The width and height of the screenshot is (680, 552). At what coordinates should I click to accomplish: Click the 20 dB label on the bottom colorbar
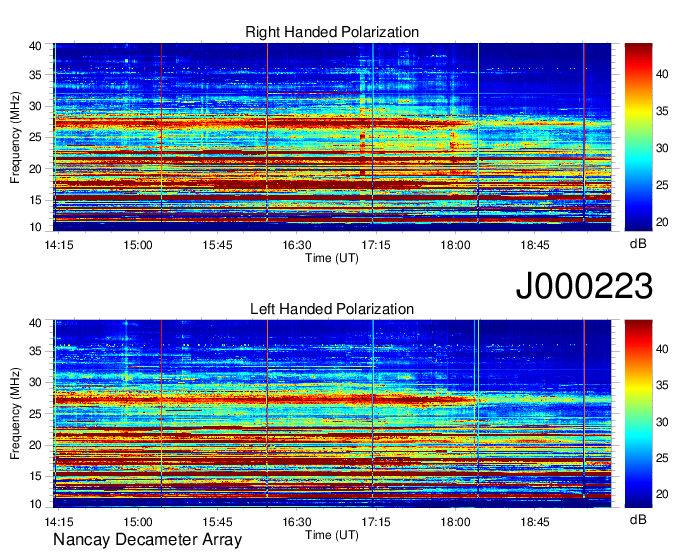coord(662,494)
